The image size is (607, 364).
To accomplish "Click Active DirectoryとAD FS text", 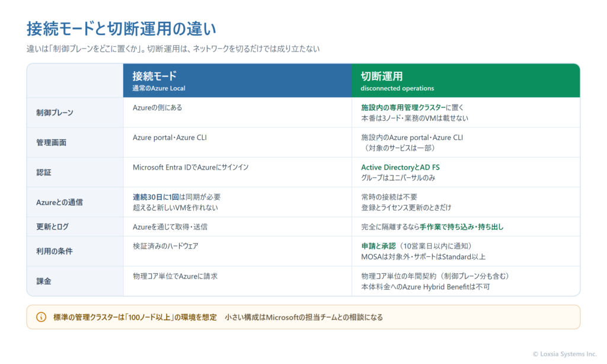I will pyautogui.click(x=400, y=167).
